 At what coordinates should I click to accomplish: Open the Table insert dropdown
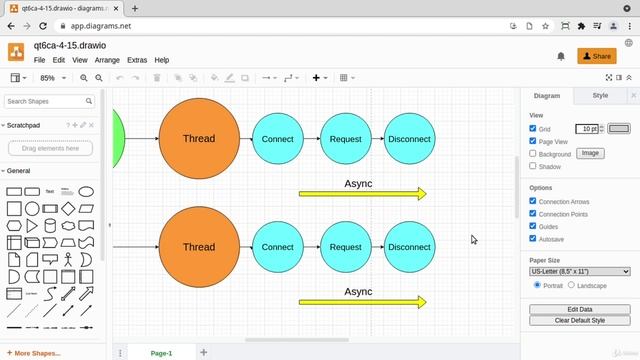347,78
